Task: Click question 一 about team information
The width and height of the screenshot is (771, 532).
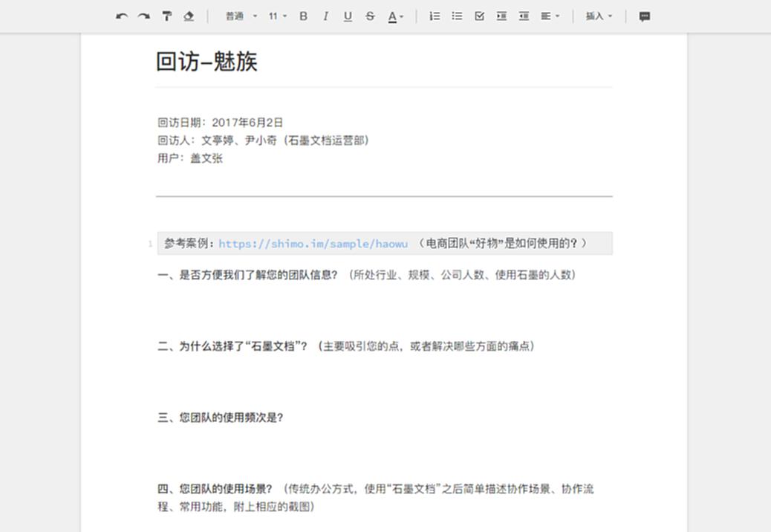Action: [366, 275]
